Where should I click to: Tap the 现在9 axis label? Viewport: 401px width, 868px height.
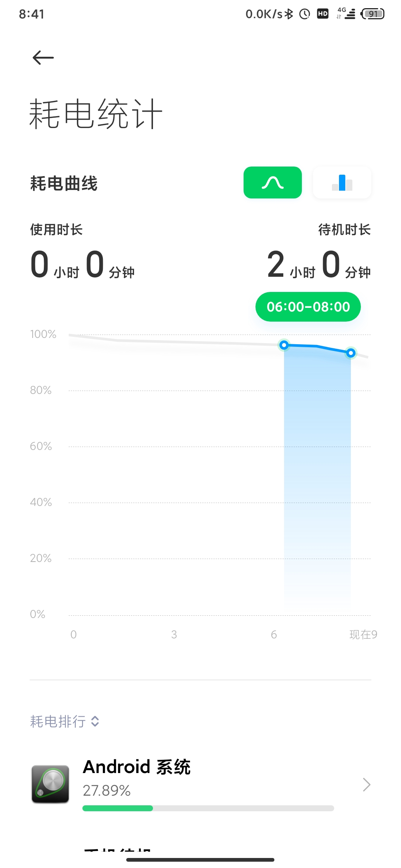[x=363, y=635]
